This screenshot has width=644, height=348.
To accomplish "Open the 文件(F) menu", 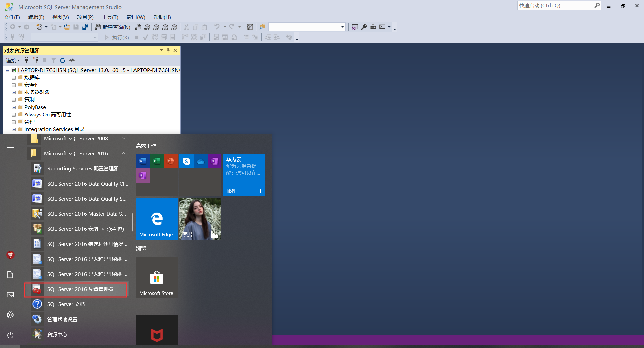I will pos(12,17).
